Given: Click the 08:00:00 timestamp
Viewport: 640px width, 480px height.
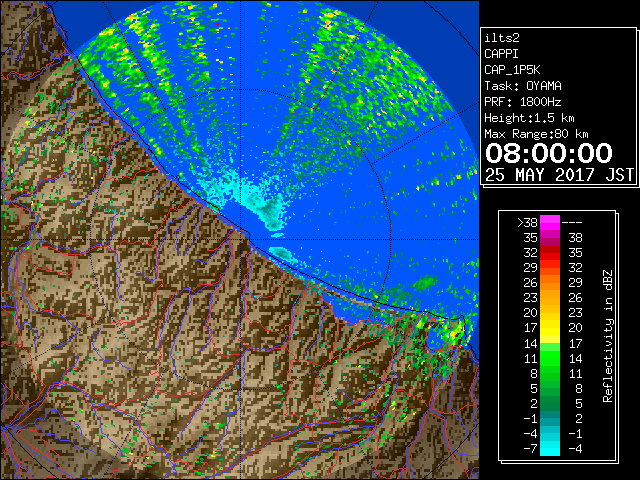Looking at the screenshot, I should (x=549, y=153).
